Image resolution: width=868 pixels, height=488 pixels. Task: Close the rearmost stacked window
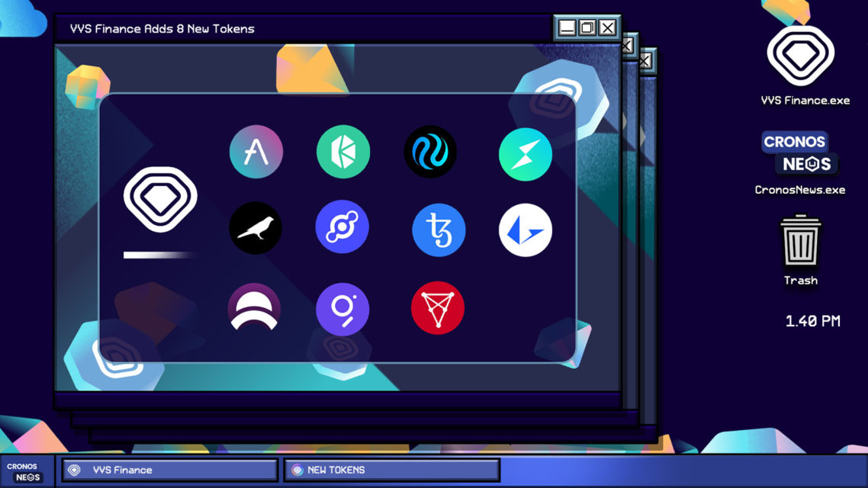point(645,61)
